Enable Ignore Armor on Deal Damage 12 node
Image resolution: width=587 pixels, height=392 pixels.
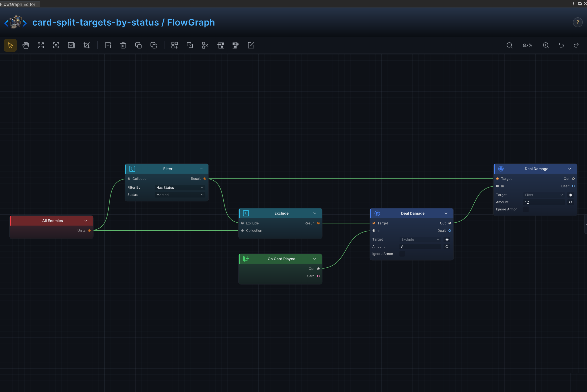[526, 209]
